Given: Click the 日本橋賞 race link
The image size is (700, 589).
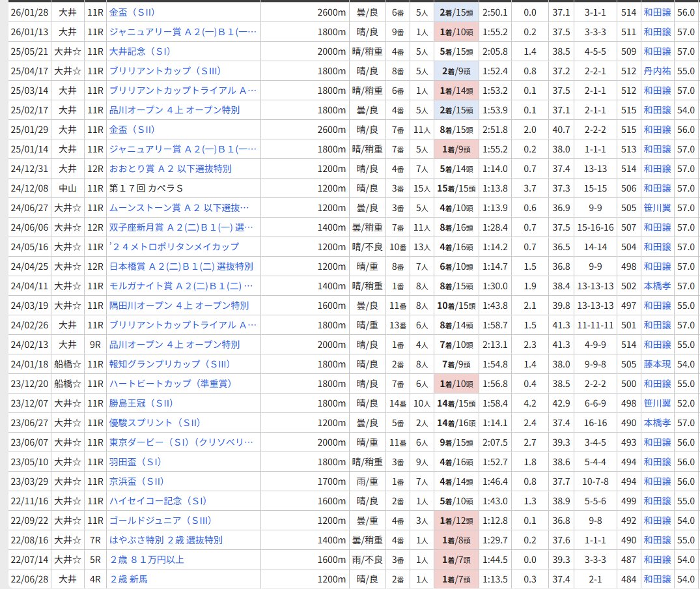Looking at the screenshot, I should click(181, 266).
